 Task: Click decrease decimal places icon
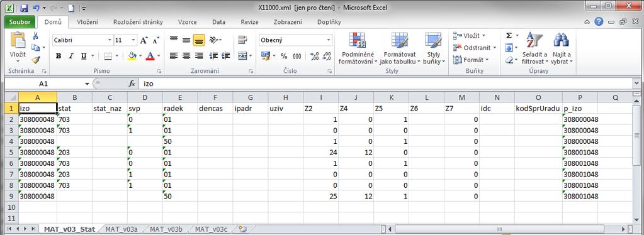(x=327, y=56)
